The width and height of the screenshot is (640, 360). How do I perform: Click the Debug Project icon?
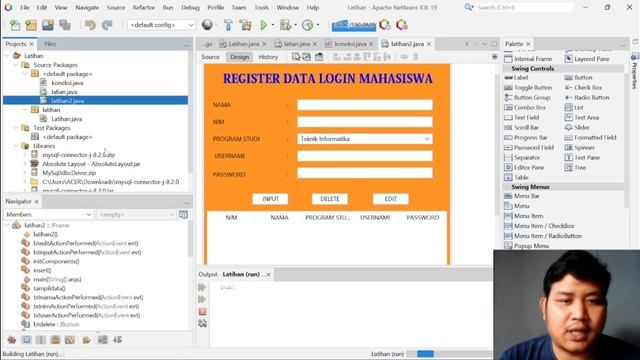click(285, 25)
